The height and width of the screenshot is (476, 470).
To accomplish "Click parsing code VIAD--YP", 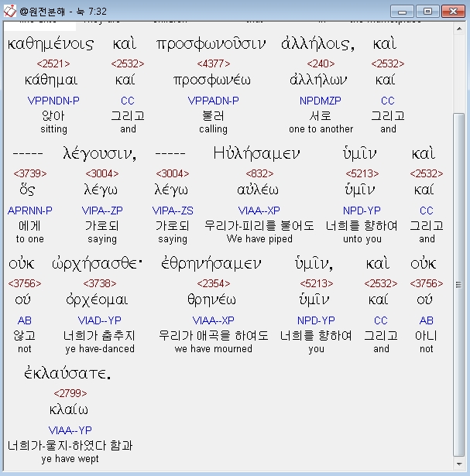I will tap(100, 320).
